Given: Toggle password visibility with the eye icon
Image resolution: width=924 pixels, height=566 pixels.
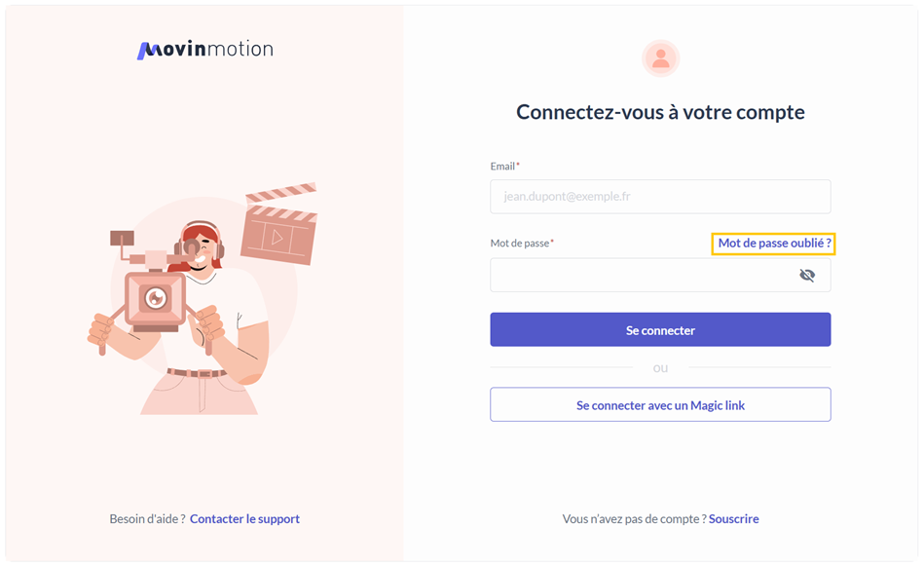Looking at the screenshot, I should pos(806,276).
